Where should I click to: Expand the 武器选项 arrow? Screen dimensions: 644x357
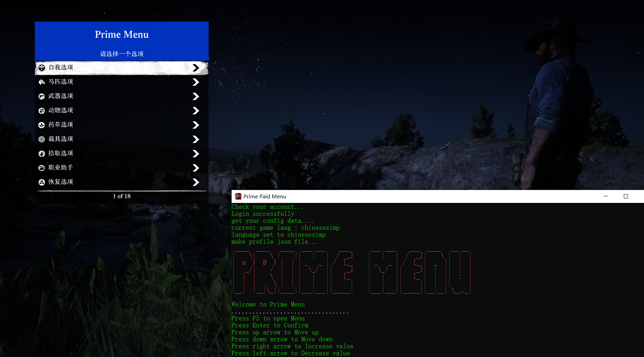[196, 96]
